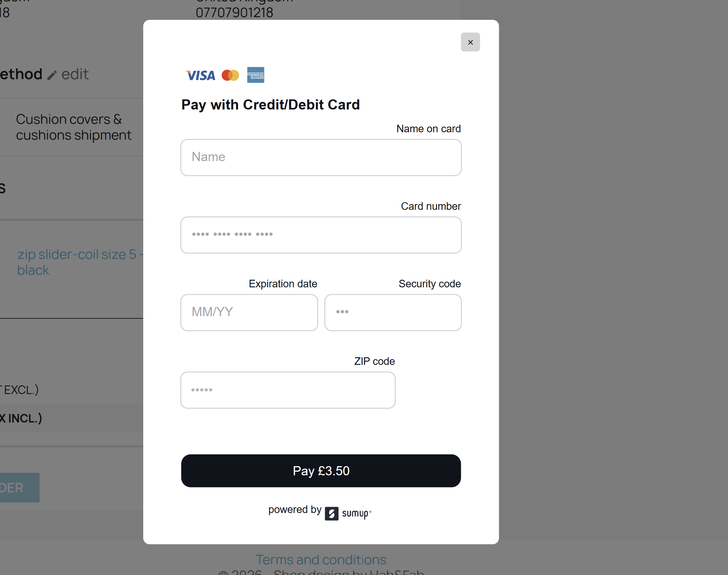The width and height of the screenshot is (728, 575).
Task: Click the Expiration date label
Action: coord(283,284)
